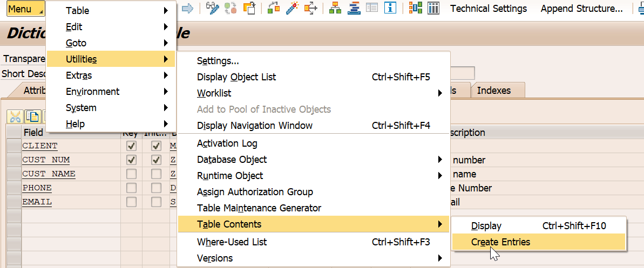Open Table Maintenance Generator menu entry
This screenshot has width=644, height=268.
point(314,208)
